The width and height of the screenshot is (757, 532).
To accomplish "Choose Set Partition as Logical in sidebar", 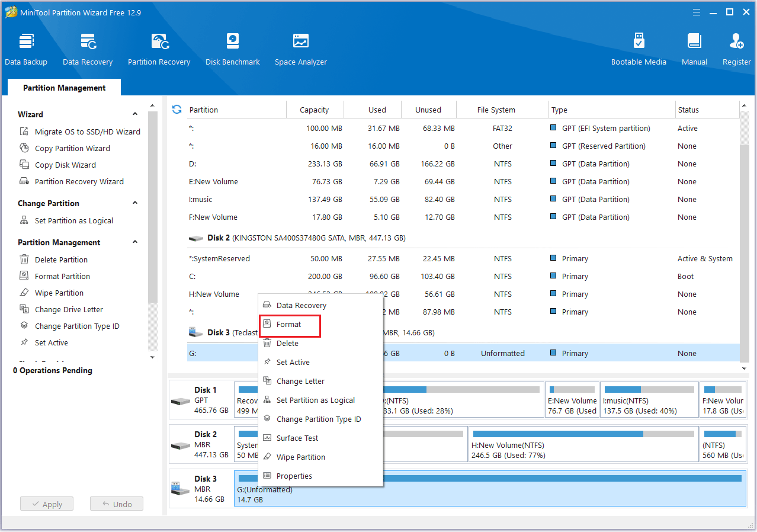I will coord(66,220).
